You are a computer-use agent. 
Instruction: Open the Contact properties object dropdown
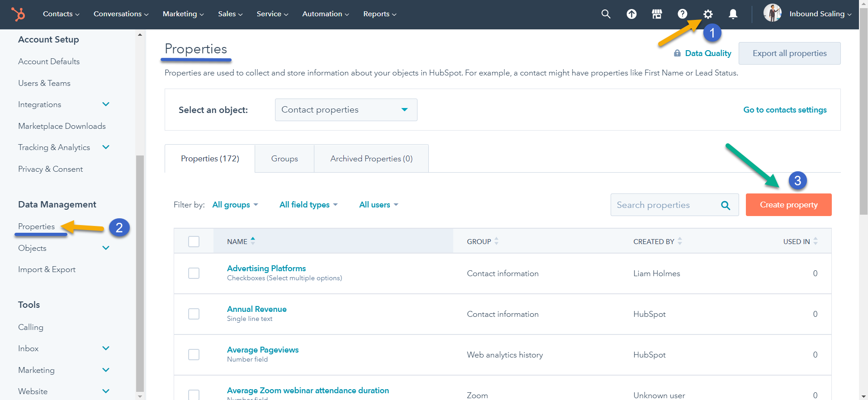tap(346, 110)
